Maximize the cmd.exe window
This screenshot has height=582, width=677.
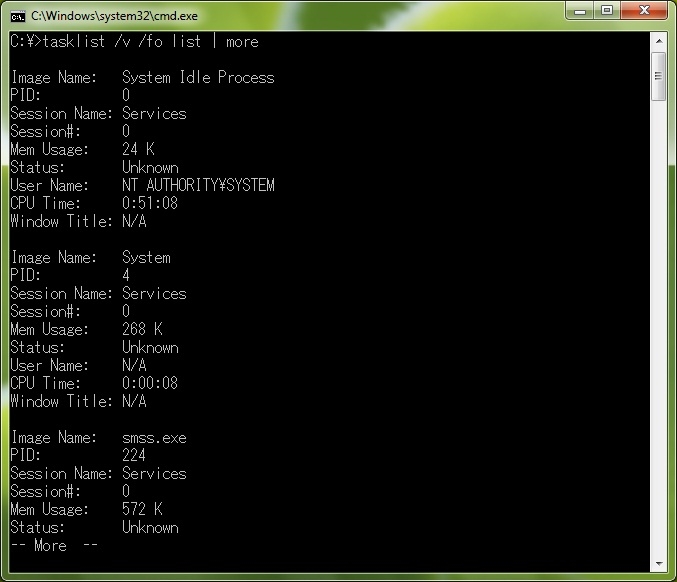607,10
